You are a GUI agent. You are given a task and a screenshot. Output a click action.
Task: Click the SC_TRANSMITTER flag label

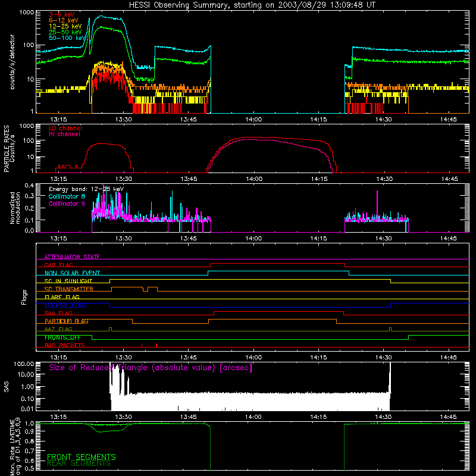69,289
